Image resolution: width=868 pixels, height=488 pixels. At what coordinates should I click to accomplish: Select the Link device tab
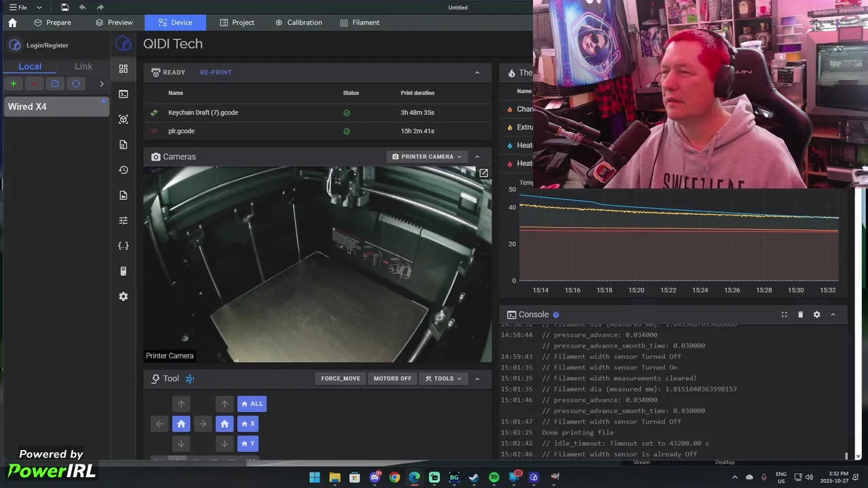coord(83,66)
